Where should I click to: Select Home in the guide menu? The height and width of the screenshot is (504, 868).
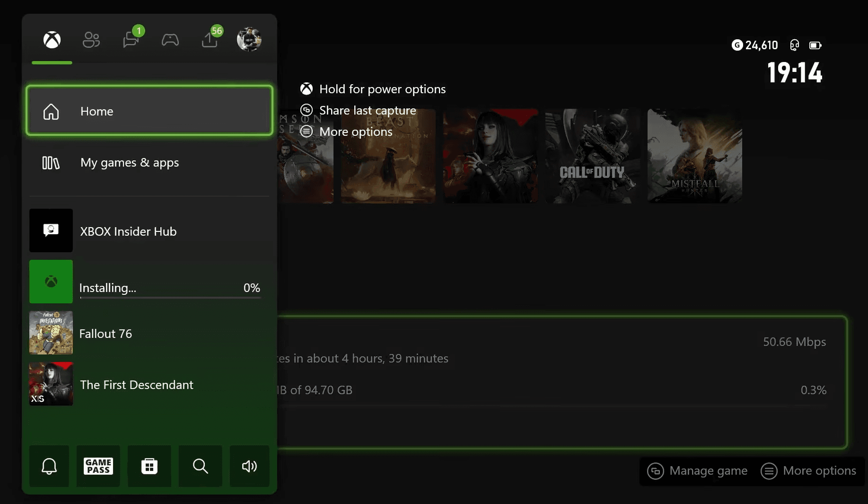click(149, 111)
